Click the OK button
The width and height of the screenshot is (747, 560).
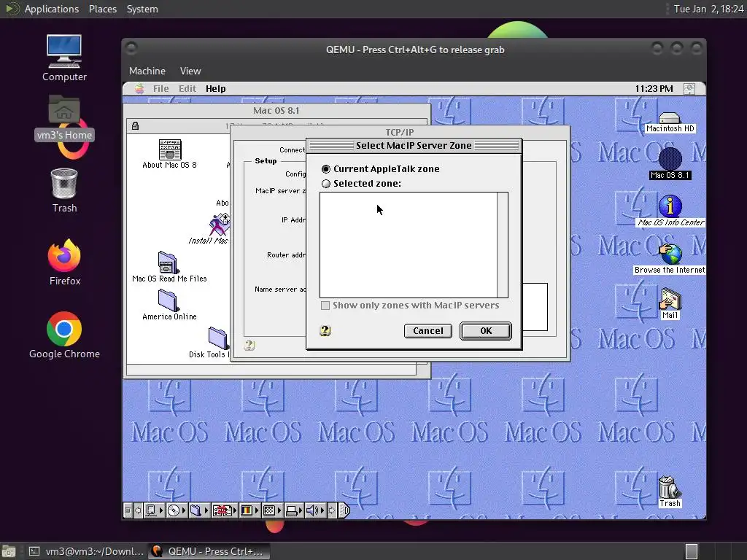click(x=485, y=331)
